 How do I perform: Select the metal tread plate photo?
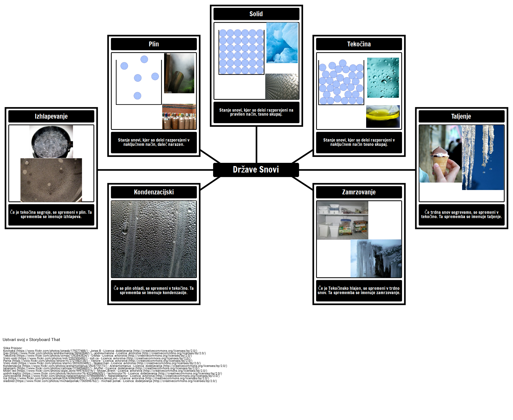click(282, 87)
